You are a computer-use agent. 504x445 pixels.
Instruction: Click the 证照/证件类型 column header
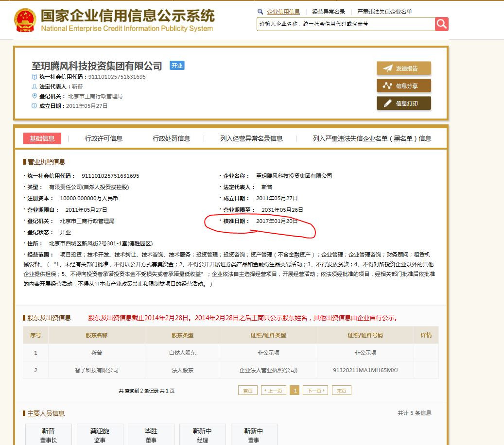tap(268, 335)
